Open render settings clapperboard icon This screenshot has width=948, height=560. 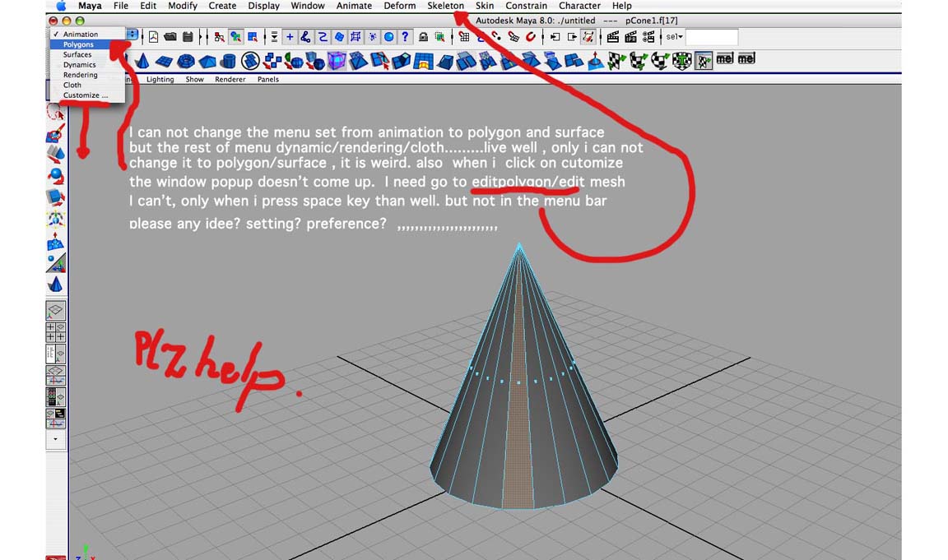pyautogui.click(x=648, y=37)
